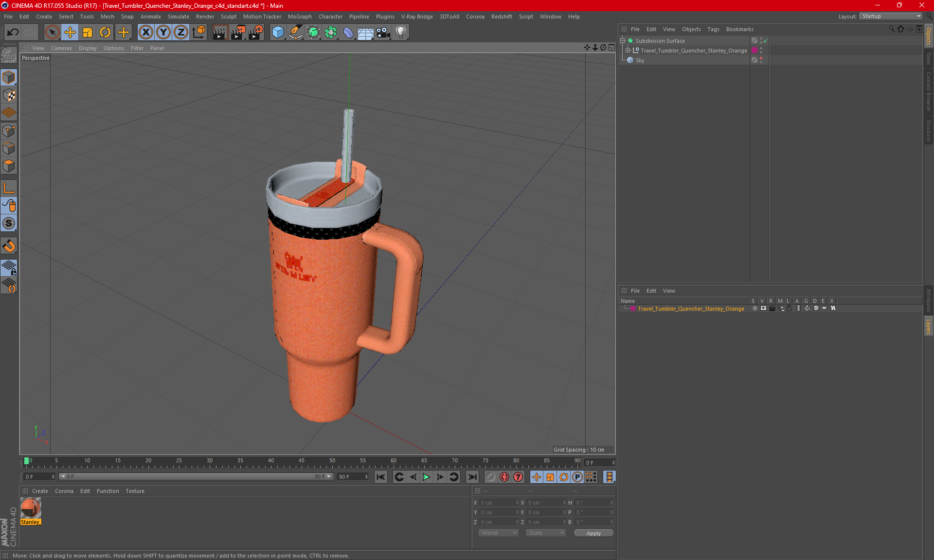The width and height of the screenshot is (934, 560).
Task: Select the Rotate tool in the toolbar
Action: point(105,33)
